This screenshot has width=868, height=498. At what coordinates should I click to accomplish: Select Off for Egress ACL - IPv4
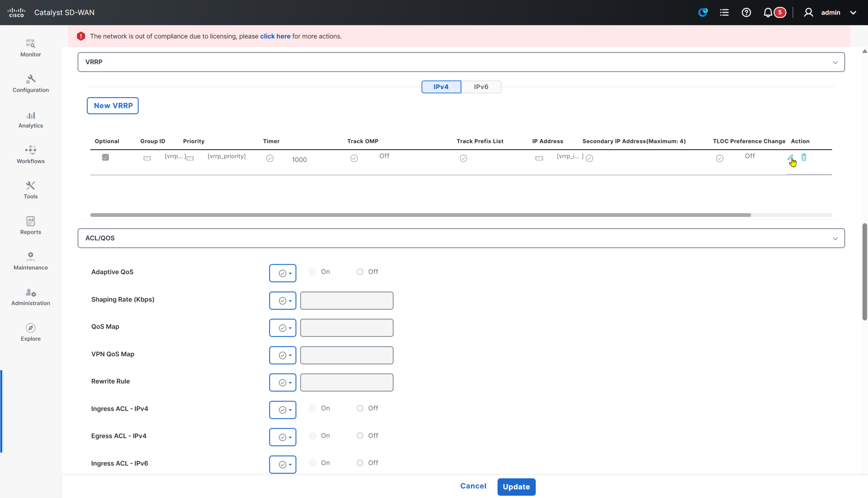[x=360, y=435]
